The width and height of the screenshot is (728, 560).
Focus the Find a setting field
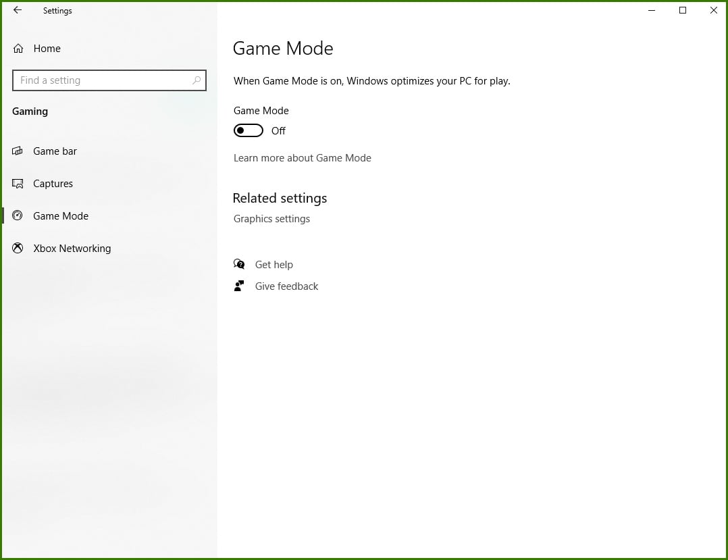pyautogui.click(x=109, y=80)
